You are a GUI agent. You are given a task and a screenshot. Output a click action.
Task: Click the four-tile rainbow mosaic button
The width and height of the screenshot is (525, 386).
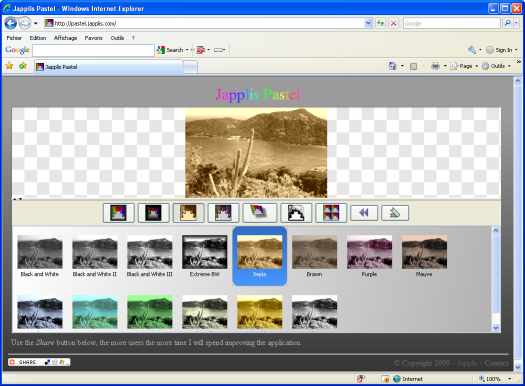click(331, 213)
